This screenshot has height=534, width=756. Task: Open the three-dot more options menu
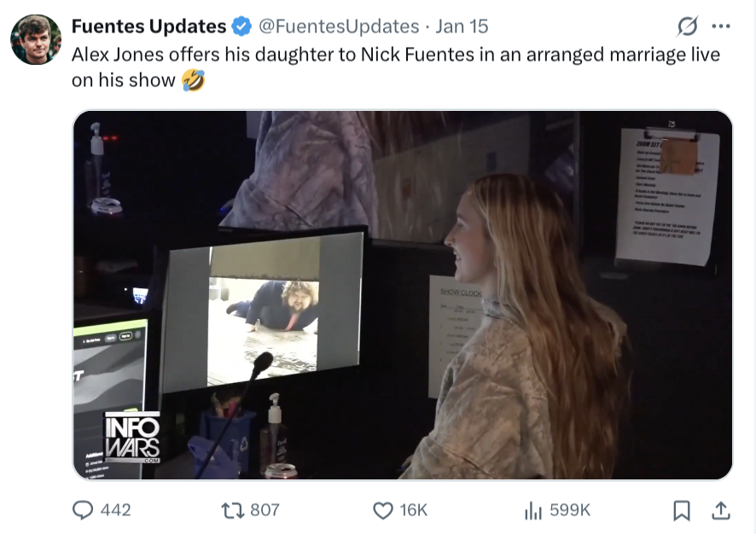pyautogui.click(x=721, y=26)
